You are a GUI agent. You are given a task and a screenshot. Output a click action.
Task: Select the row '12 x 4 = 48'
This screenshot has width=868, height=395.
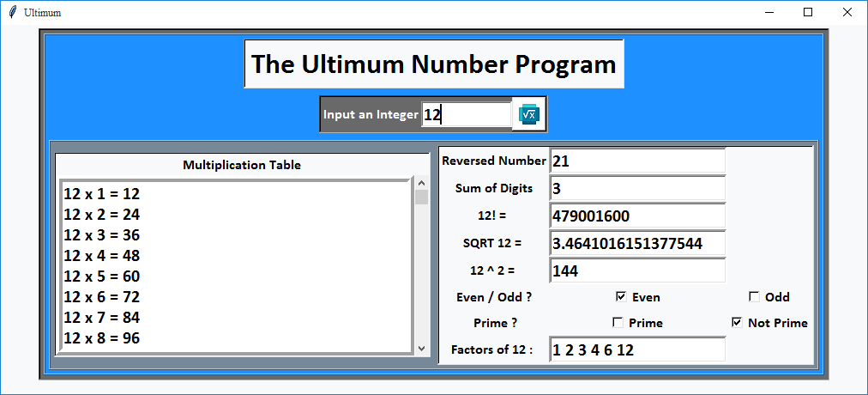coord(237,255)
